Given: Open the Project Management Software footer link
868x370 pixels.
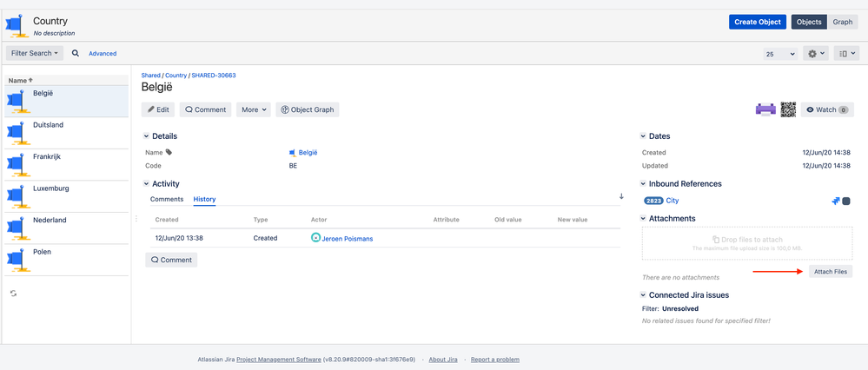Looking at the screenshot, I should [x=279, y=360].
